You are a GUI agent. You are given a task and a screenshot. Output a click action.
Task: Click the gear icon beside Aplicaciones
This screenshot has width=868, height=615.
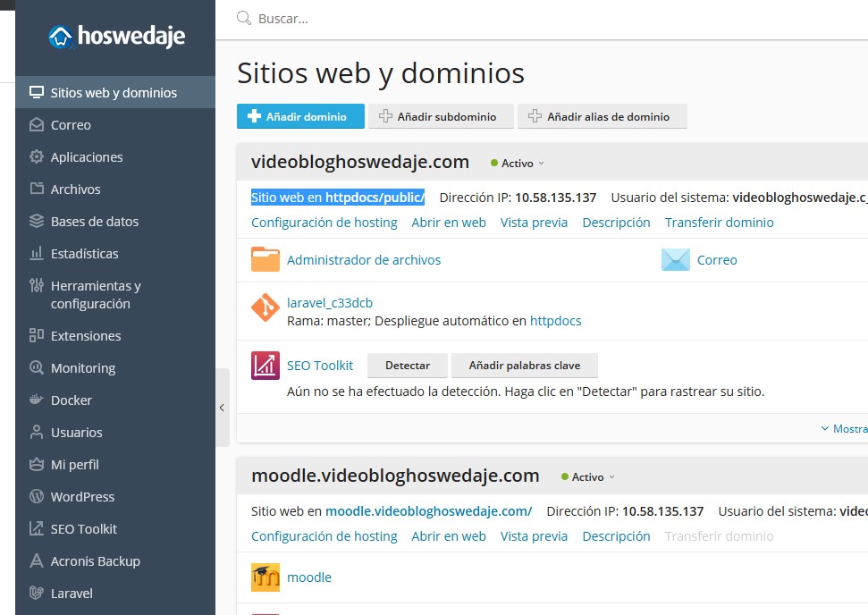[37, 156]
